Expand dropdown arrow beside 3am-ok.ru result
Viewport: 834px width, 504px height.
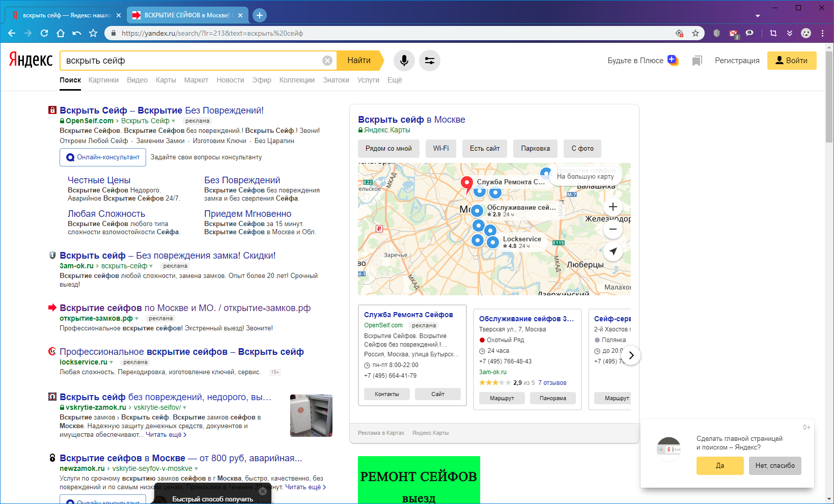coord(151,266)
